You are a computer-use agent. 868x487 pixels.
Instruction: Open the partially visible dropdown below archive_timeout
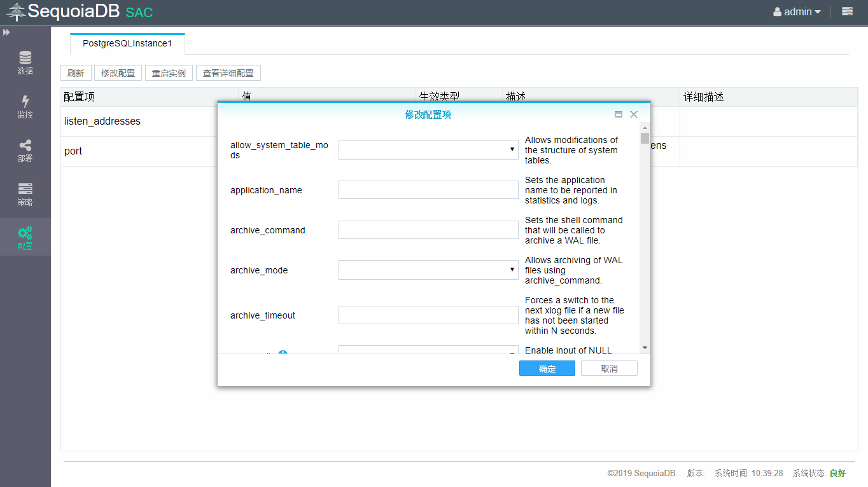coord(428,350)
